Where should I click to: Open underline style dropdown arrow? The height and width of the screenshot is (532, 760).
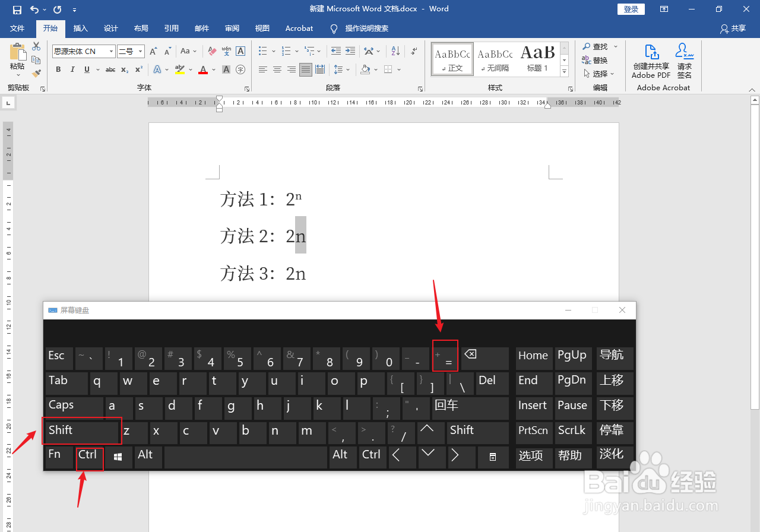click(97, 69)
